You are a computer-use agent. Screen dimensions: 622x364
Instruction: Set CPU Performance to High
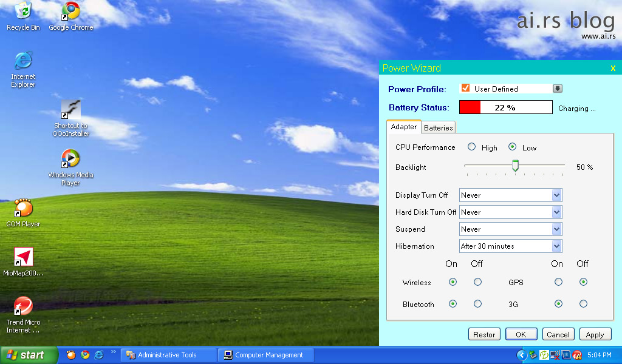[472, 147]
